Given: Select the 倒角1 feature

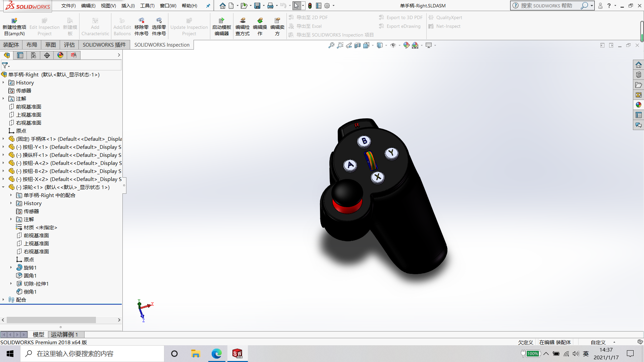Looking at the screenshot, I should click(30, 292).
